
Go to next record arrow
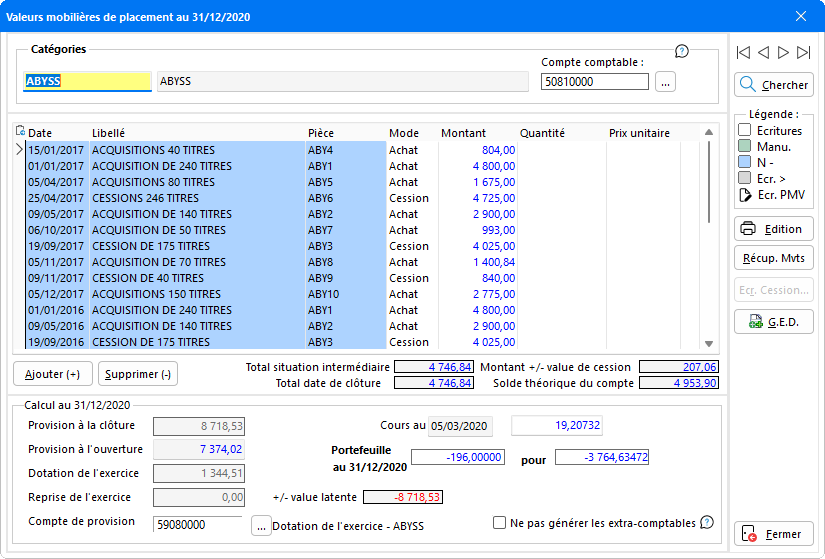tap(783, 52)
